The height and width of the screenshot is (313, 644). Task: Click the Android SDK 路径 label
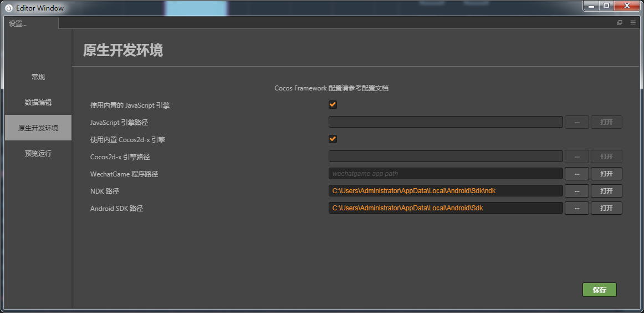(x=116, y=209)
